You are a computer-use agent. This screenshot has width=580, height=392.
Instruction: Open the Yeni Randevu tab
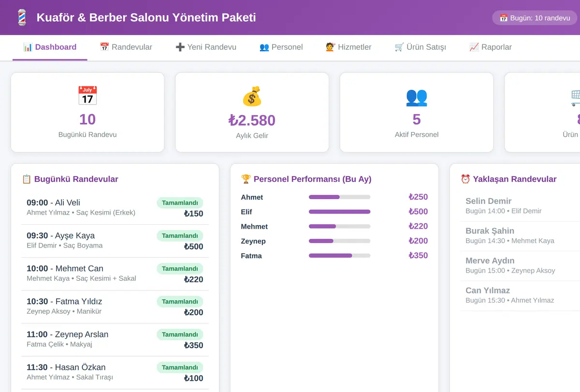(x=206, y=47)
